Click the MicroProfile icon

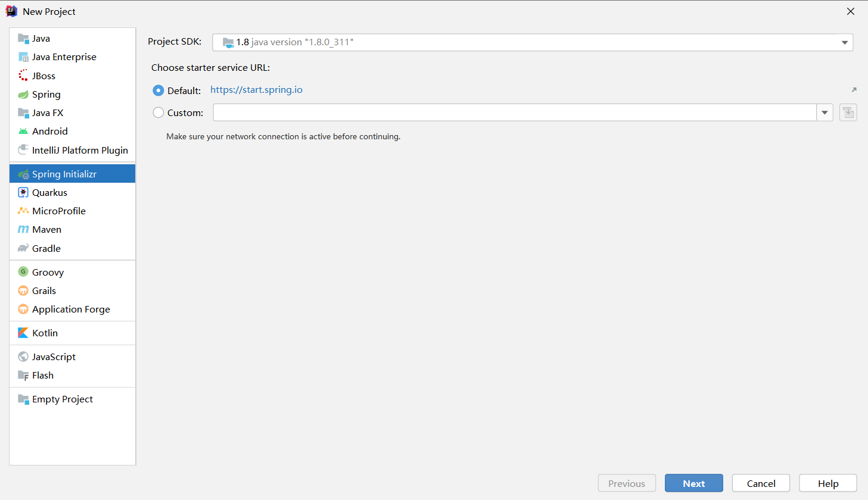click(23, 211)
